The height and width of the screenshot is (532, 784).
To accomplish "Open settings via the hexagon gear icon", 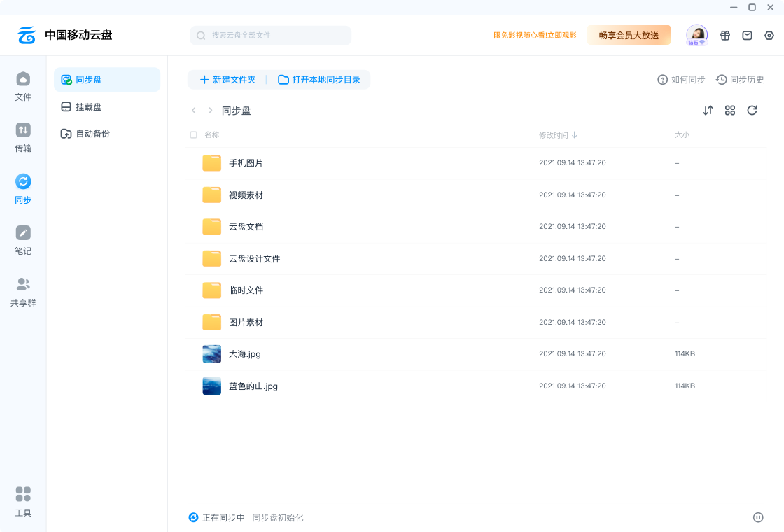I will coord(769,36).
